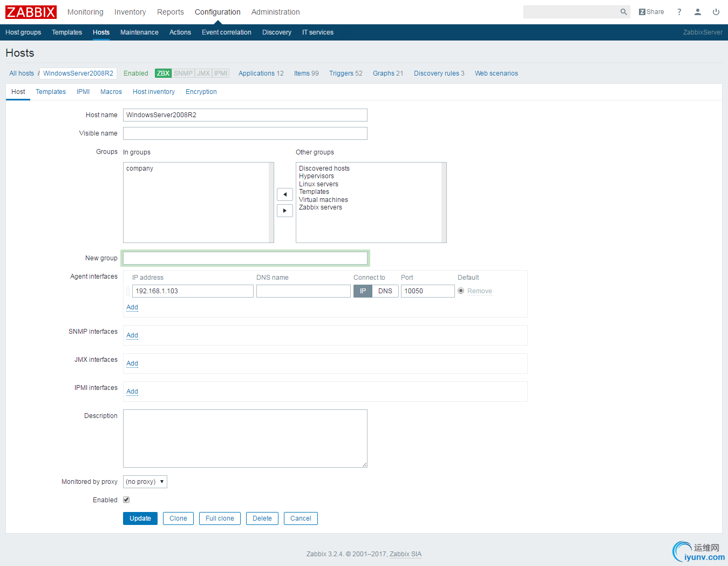Click the Delete button
This screenshot has width=728, height=566.
262,518
